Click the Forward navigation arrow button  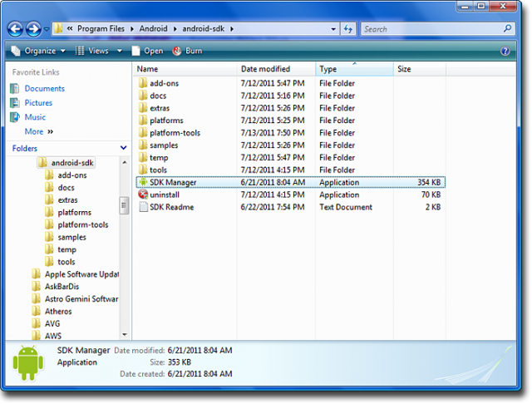(33, 29)
